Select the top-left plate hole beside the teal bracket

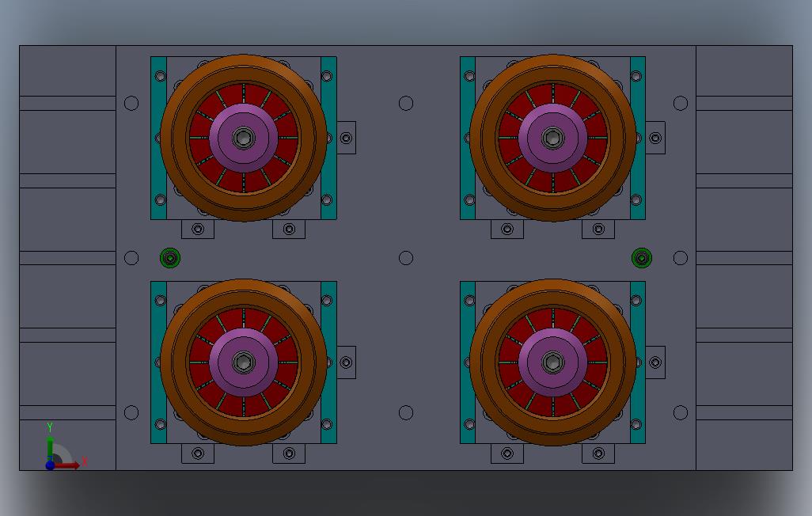click(131, 103)
